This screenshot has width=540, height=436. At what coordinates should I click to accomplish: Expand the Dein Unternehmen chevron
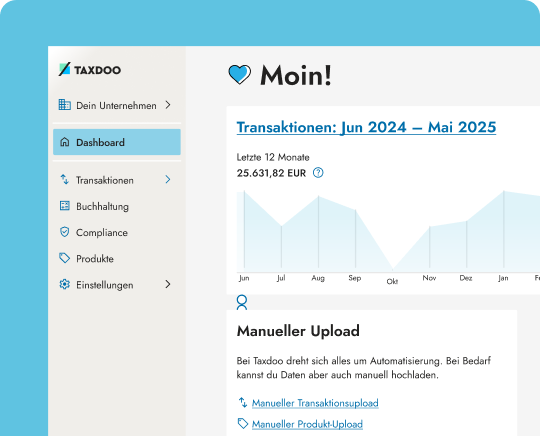pyautogui.click(x=168, y=105)
